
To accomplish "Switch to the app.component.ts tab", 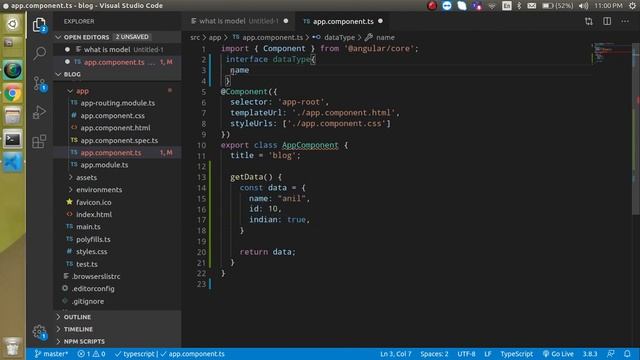I will pos(343,21).
